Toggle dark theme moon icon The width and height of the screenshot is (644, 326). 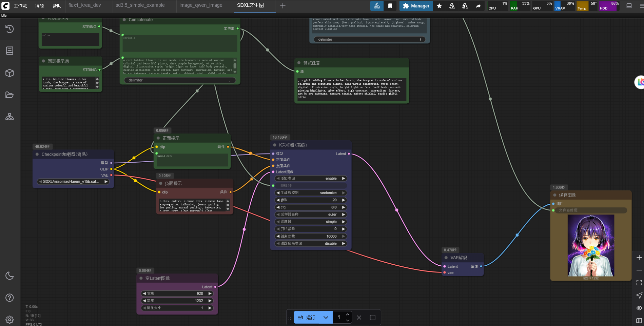point(9,276)
